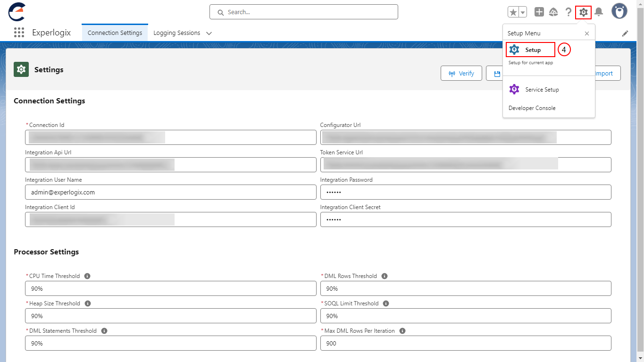The height and width of the screenshot is (362, 644).
Task: Expand the Logging Sessions tab chevron
Action: [209, 33]
